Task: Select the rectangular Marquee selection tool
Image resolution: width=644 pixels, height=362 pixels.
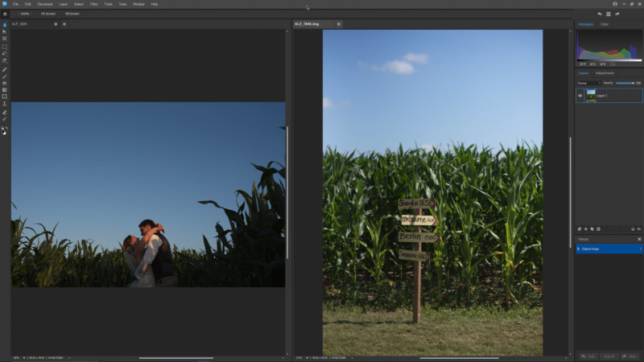Action: (4, 47)
